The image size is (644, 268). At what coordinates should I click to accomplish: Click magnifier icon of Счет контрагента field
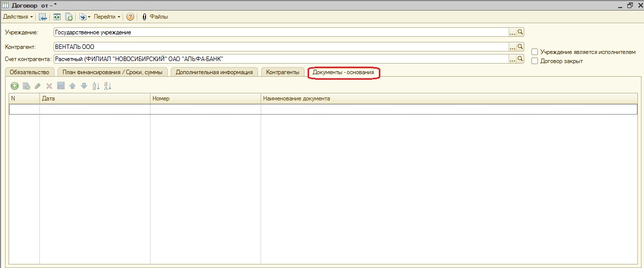pos(520,59)
